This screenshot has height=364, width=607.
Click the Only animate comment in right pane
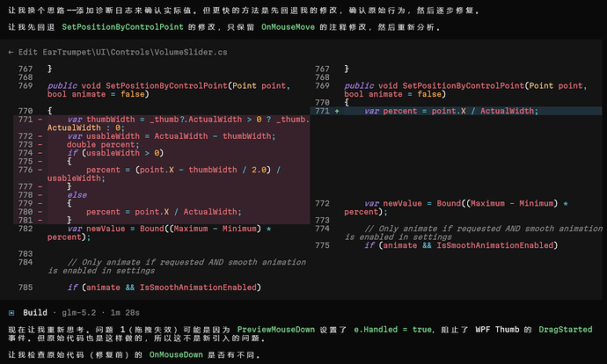tap(473, 233)
